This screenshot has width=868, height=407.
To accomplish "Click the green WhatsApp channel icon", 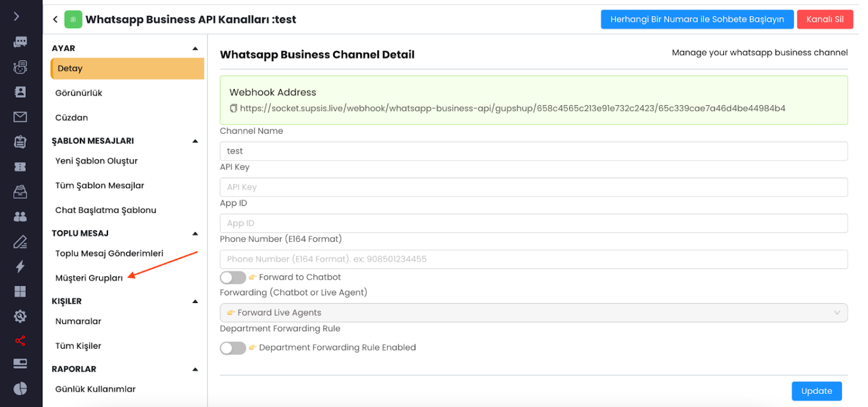I will point(73,19).
